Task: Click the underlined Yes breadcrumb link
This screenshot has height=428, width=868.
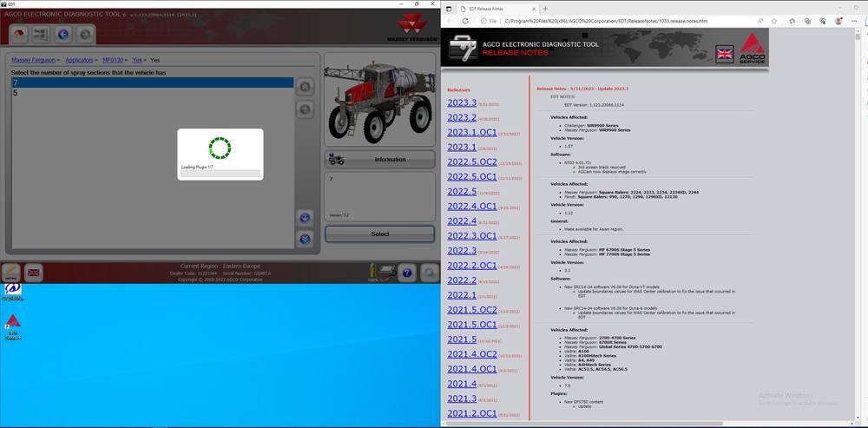Action: (137, 60)
